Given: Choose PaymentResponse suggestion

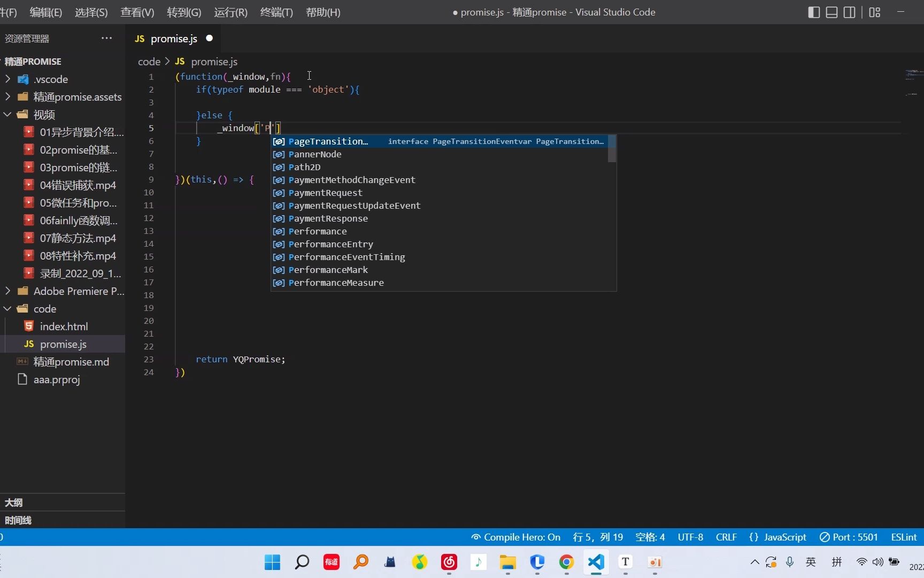Looking at the screenshot, I should coord(440,218).
